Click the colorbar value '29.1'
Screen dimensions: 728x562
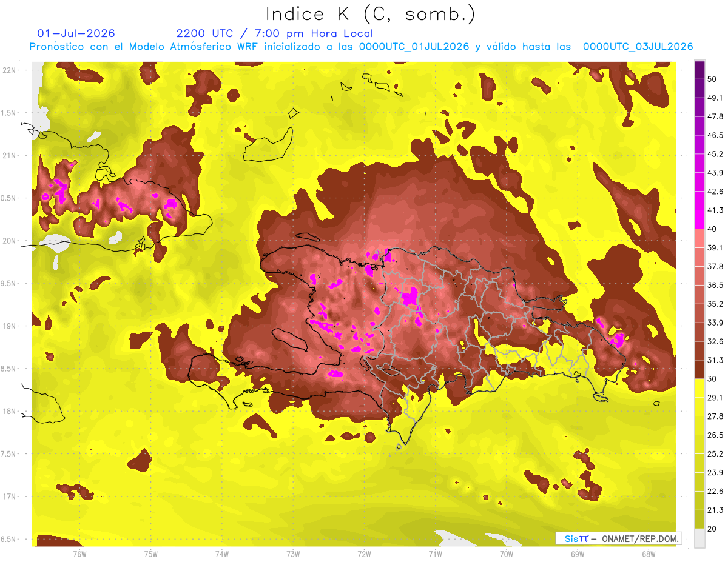(715, 398)
